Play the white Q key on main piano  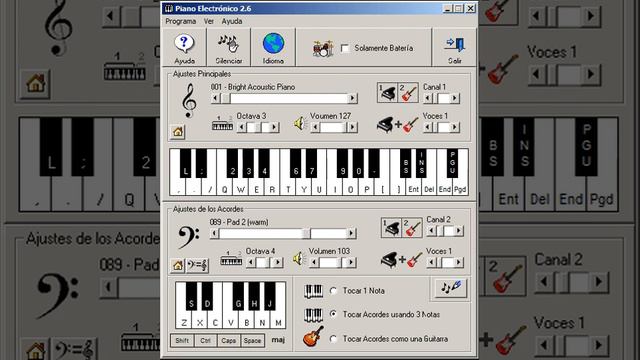point(224,189)
